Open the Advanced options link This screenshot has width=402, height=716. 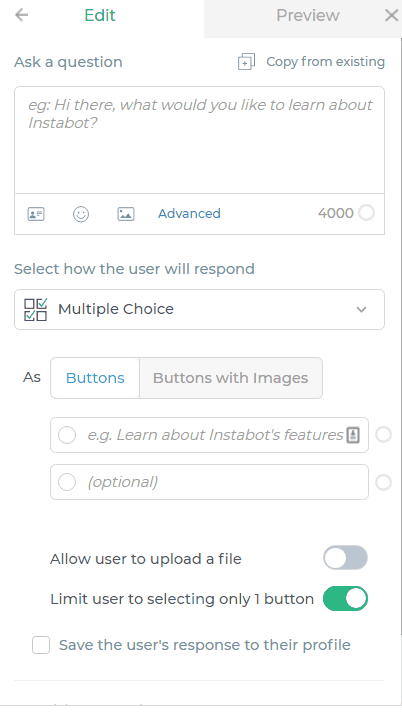pos(189,213)
